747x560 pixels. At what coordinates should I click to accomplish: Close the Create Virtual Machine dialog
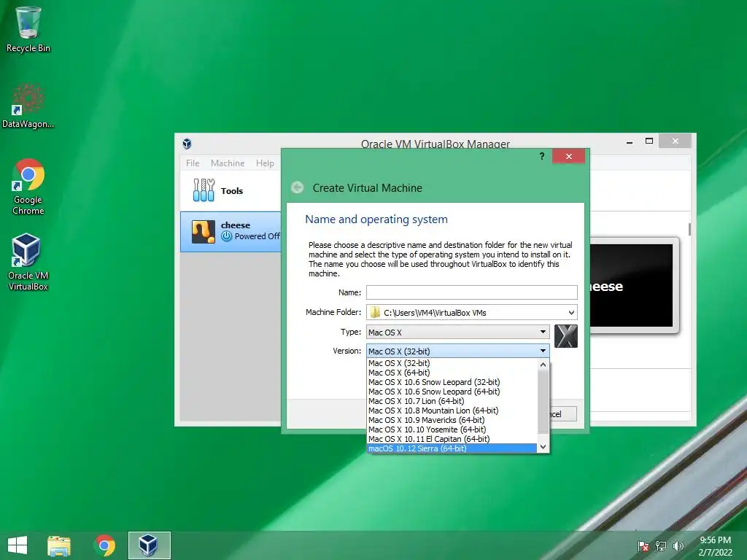[x=568, y=156]
